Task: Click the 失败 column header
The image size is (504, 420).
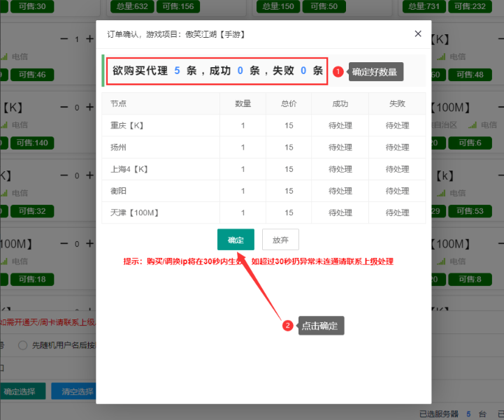Action: point(397,103)
